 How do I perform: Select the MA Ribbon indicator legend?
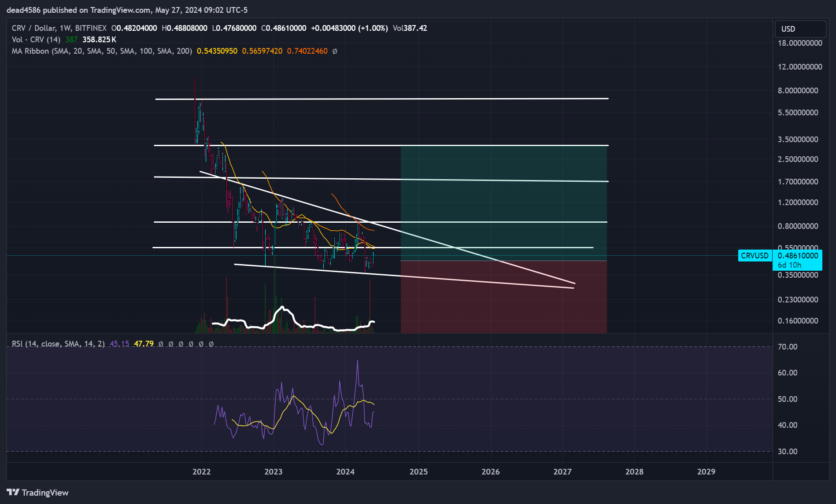pyautogui.click(x=102, y=51)
